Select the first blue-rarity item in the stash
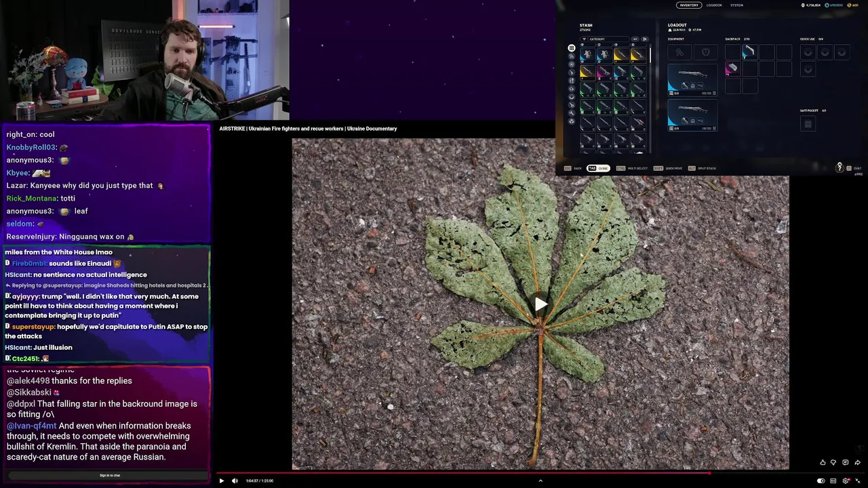The width and height of the screenshot is (868, 488). coord(587,55)
